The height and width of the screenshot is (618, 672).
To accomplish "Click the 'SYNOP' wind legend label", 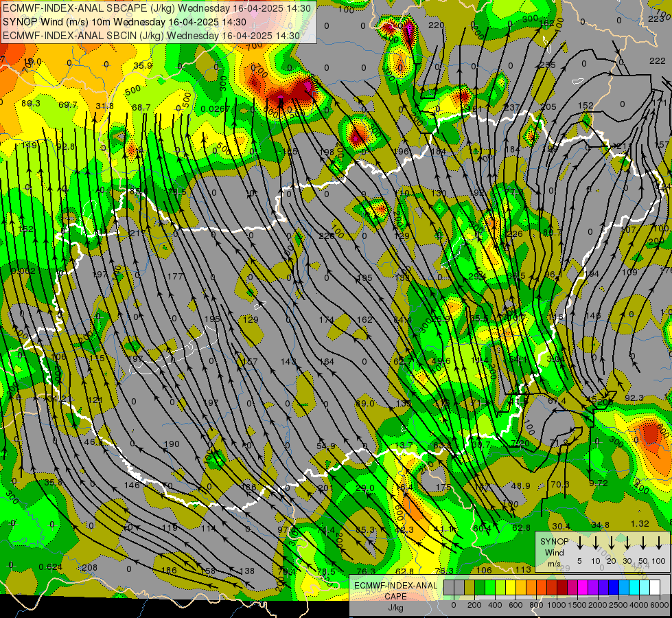I will coord(554,542).
